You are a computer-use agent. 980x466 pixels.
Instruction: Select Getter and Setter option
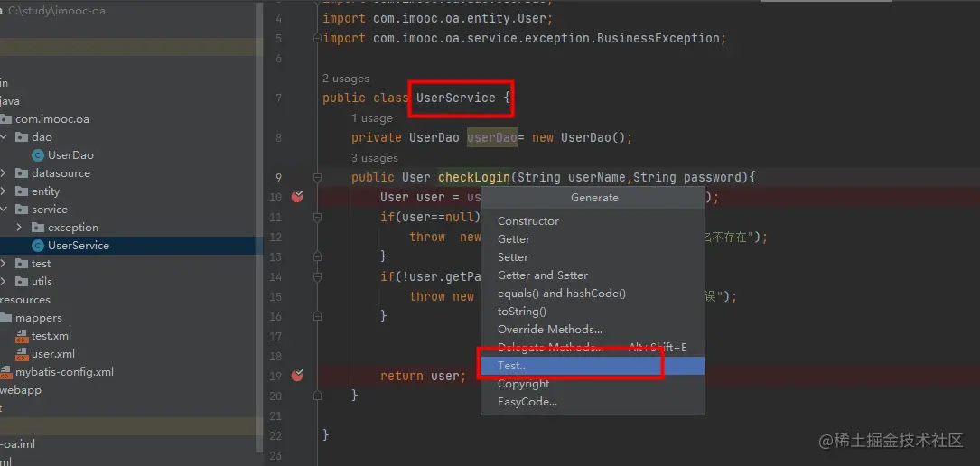543,275
